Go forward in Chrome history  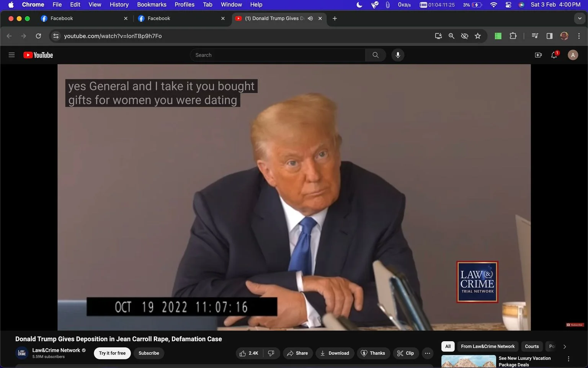point(24,36)
